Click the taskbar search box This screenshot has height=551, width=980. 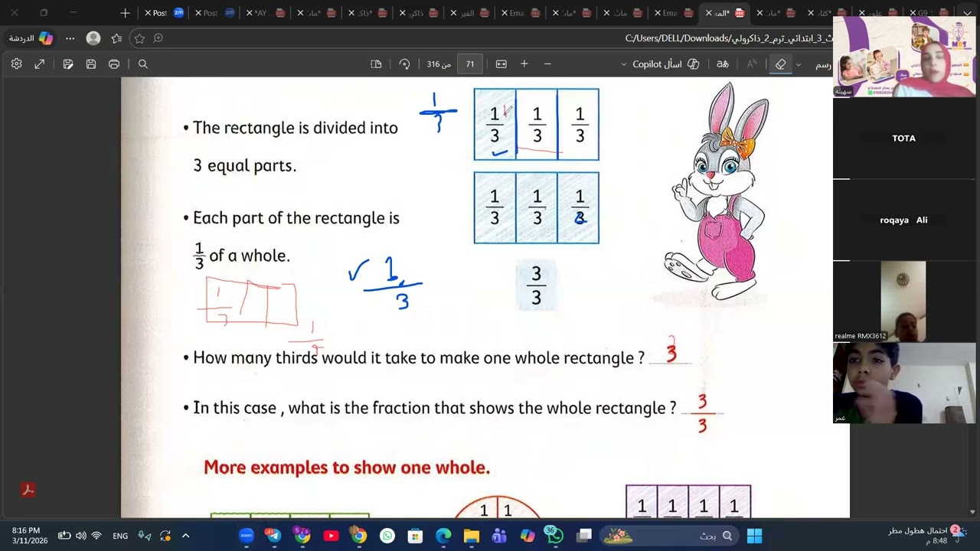pyautogui.click(x=670, y=536)
